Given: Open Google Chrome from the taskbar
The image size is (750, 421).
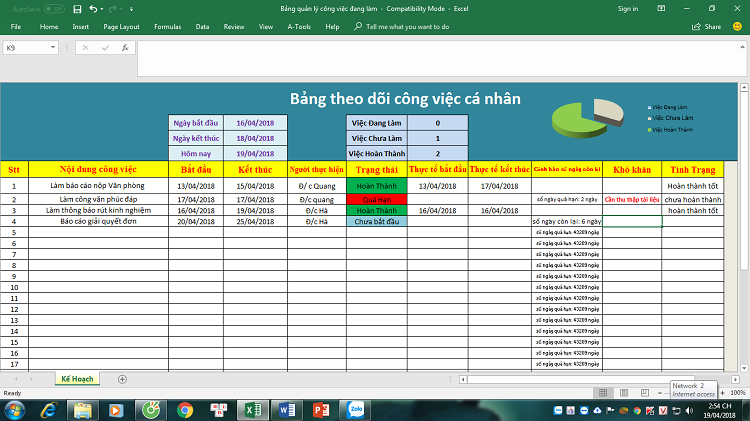Looking at the screenshot, I should (185, 410).
